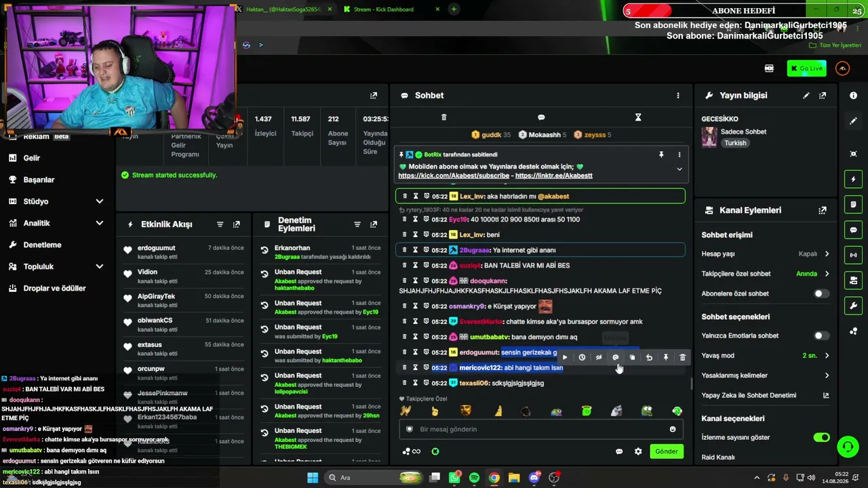Open the emoji picker in the message box

point(673,429)
